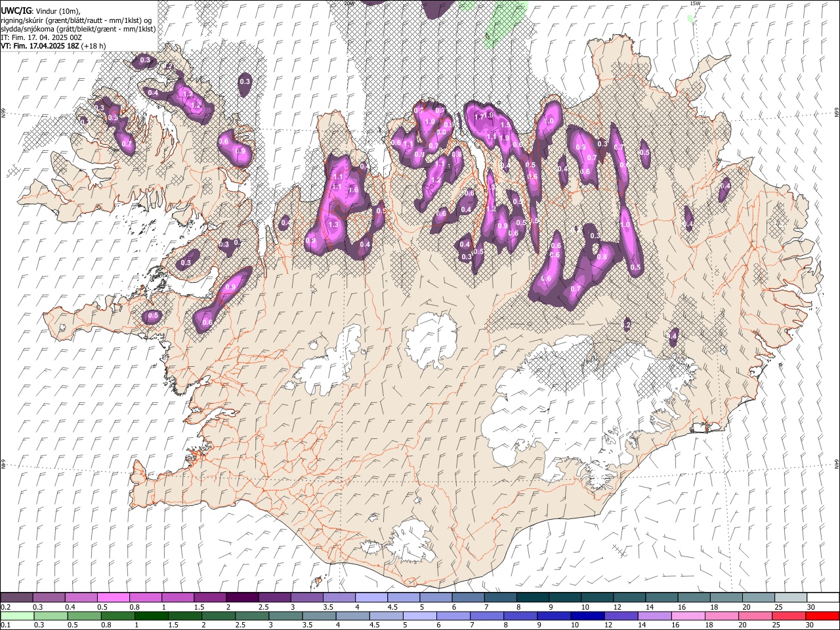
Task: Select the hot pink swatch between 20 and 25
Action: point(754,616)
